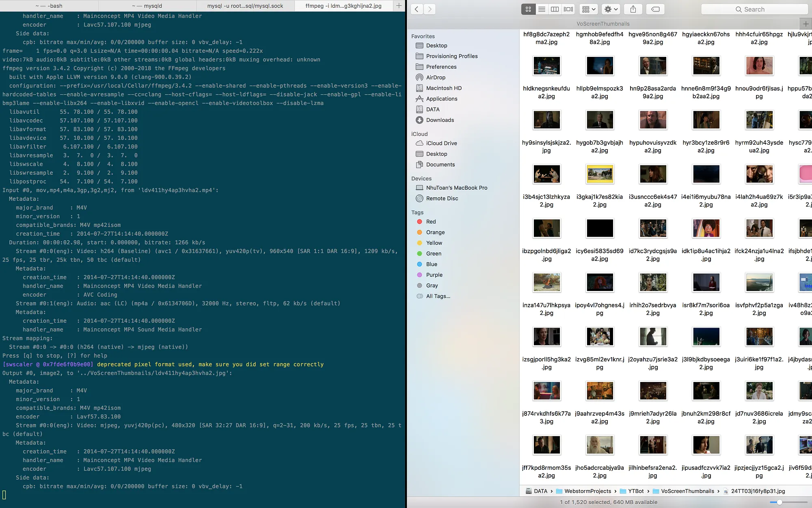The image size is (812, 508).
Task: Go forward in Finder history
Action: click(430, 9)
